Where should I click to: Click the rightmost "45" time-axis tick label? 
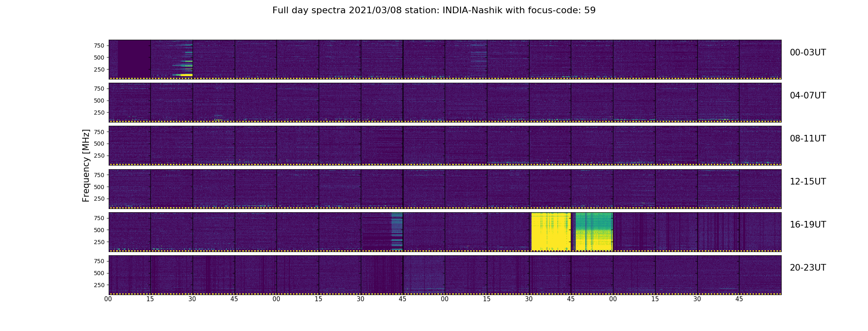point(739,299)
